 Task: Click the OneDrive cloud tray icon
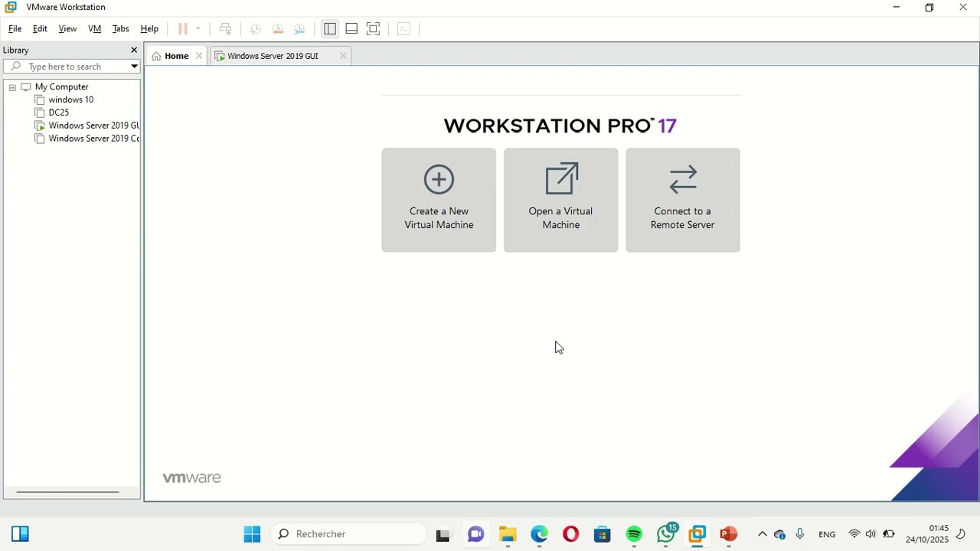tap(780, 535)
